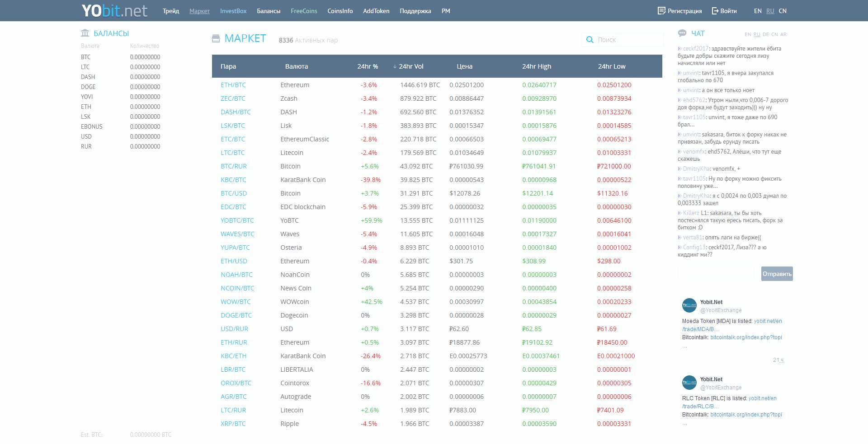Click the Killerz username in chat
868x444 pixels.
tap(691, 213)
